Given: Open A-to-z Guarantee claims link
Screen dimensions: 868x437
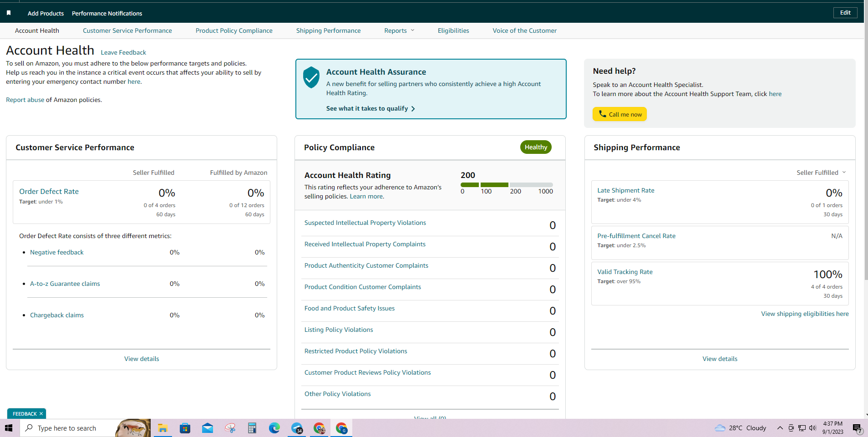Looking at the screenshot, I should 65,284.
